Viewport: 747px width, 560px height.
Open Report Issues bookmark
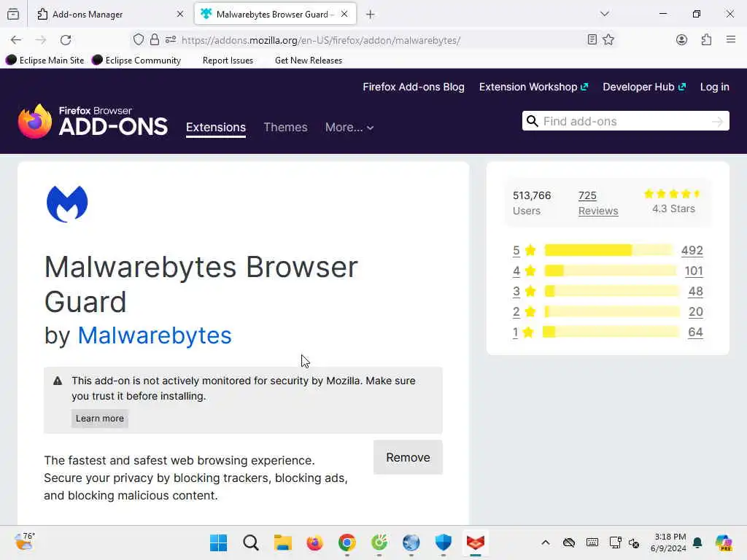(x=228, y=61)
